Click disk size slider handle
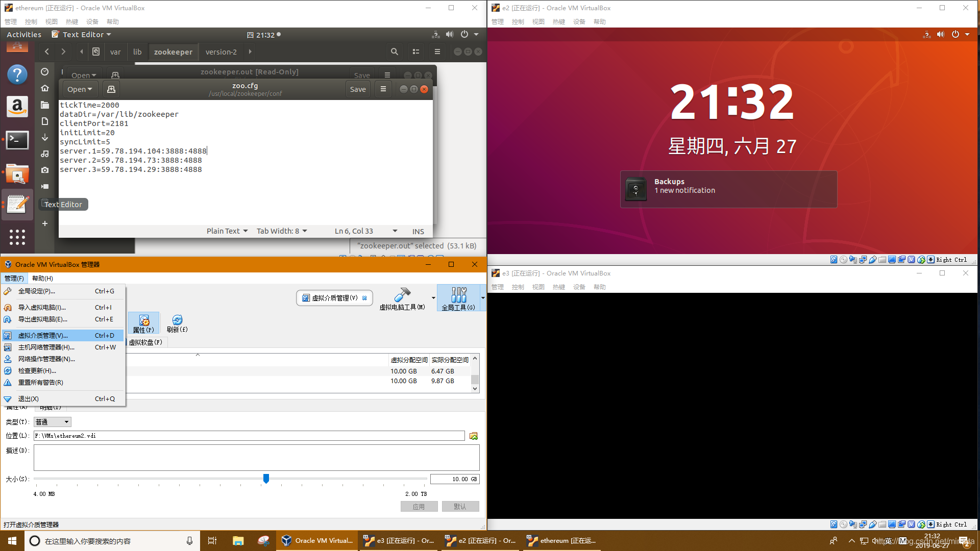 coord(266,479)
